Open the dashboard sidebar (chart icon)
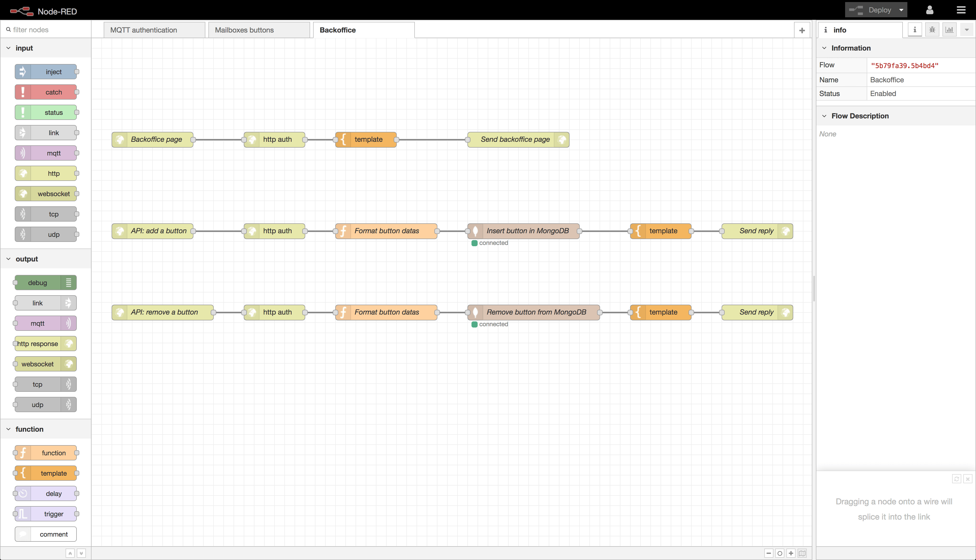This screenshot has width=976, height=560. click(x=950, y=29)
